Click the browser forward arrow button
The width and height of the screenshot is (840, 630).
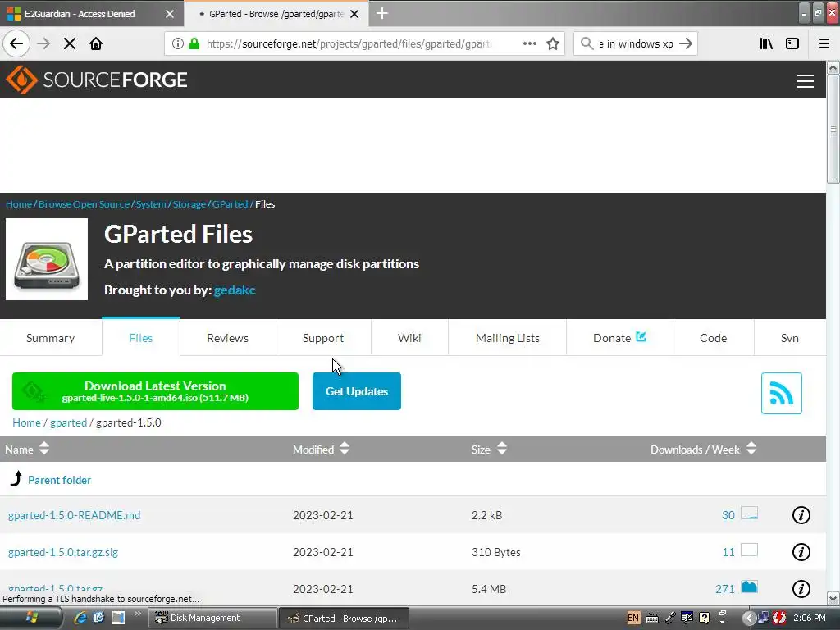(x=43, y=43)
